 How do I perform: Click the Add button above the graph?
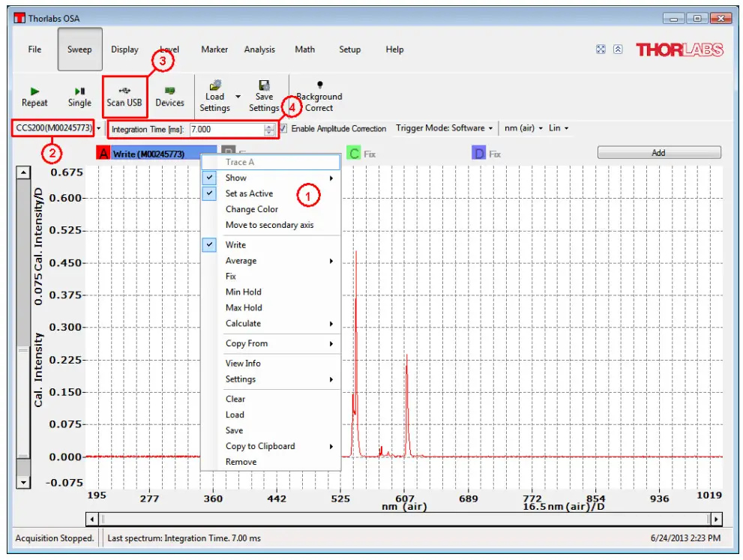(658, 152)
